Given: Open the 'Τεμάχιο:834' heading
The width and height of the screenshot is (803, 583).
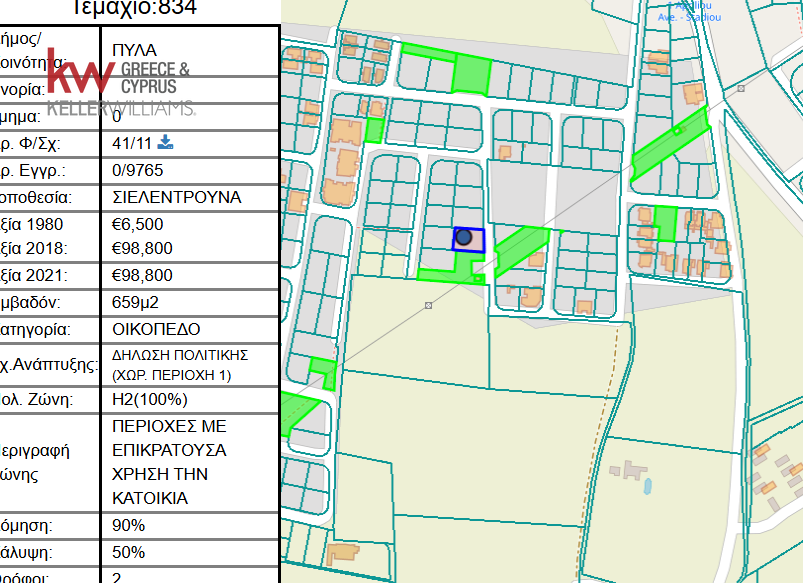Looking at the screenshot, I should click(x=133, y=8).
